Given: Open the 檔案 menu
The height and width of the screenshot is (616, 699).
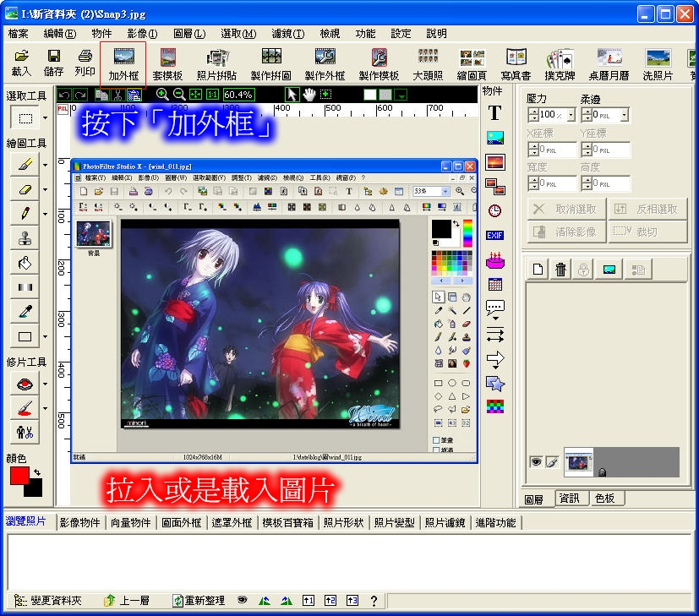Looking at the screenshot, I should coord(19,34).
